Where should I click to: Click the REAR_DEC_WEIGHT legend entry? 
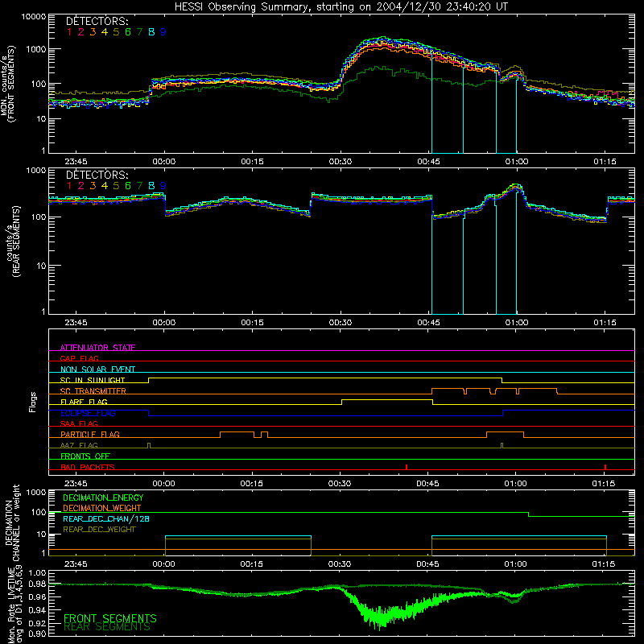pos(99,530)
